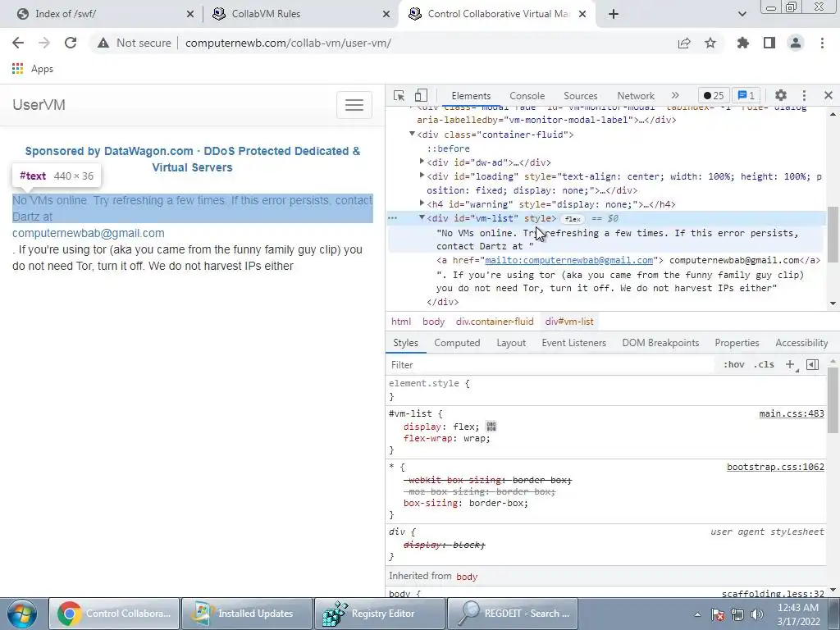Share this page via the share icon
The image size is (840, 630).
[x=684, y=43]
